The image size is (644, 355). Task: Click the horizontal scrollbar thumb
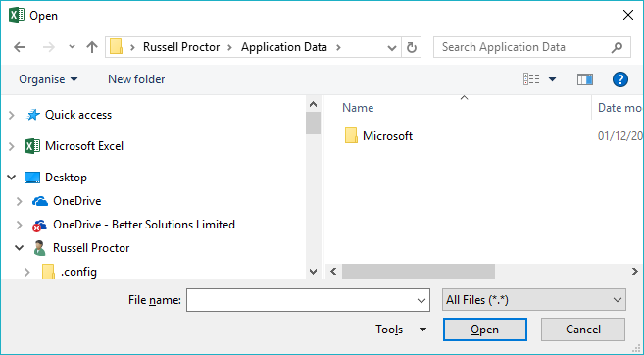(419, 272)
